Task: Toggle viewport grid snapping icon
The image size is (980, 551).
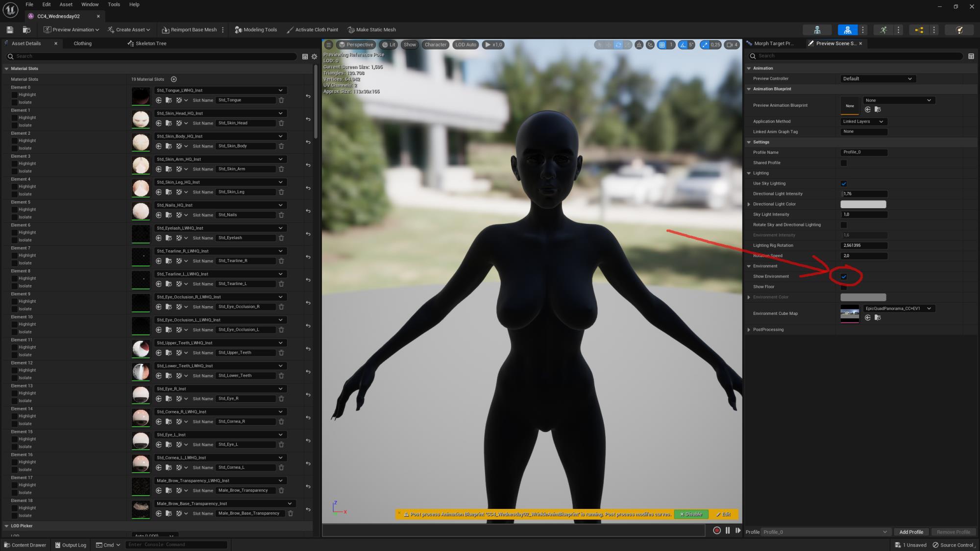Action: coord(662,45)
